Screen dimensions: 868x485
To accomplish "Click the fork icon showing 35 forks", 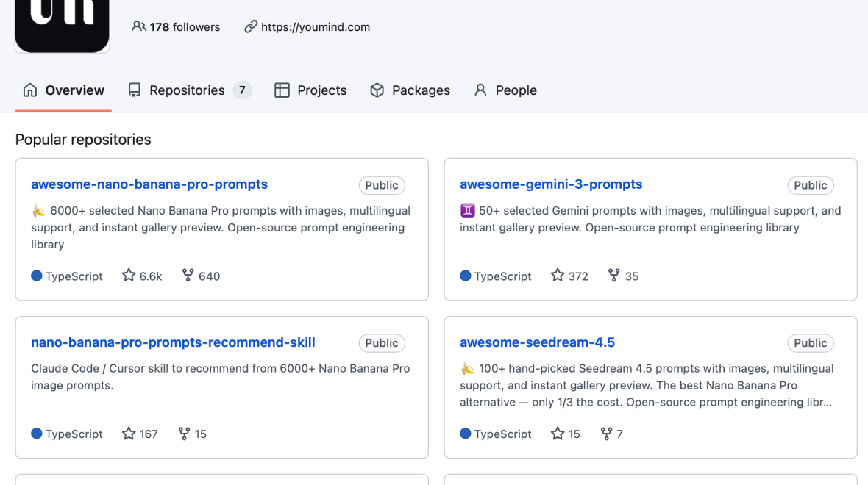I will tap(614, 276).
